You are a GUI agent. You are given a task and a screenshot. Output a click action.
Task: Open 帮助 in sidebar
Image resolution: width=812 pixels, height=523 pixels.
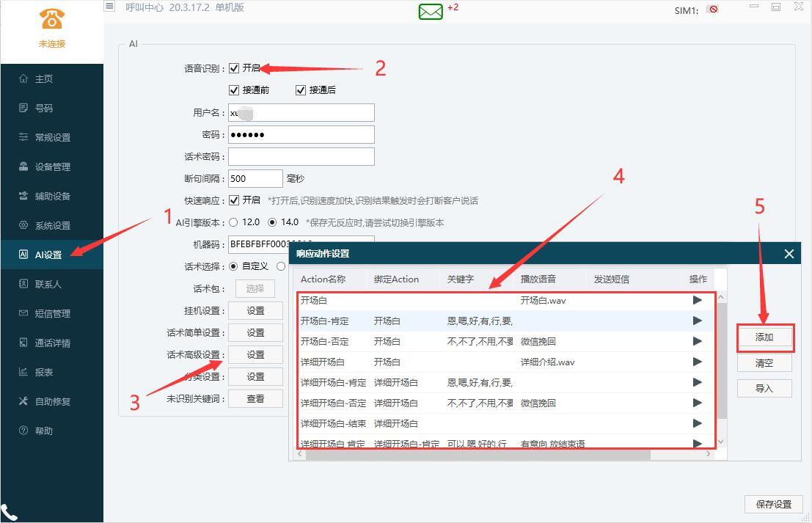tap(52, 431)
